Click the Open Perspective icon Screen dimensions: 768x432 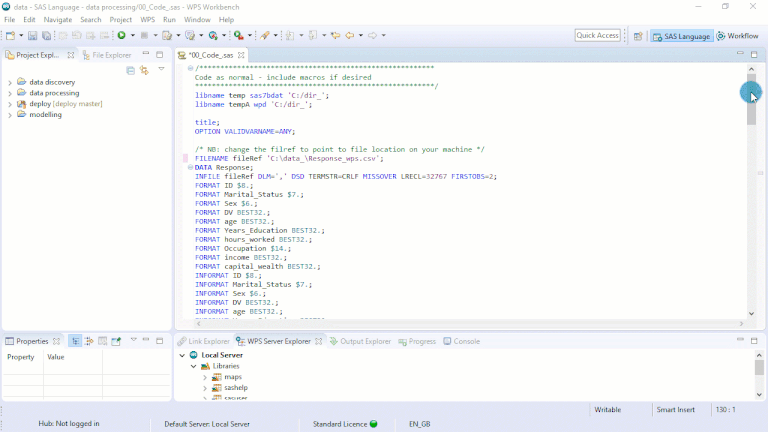pyautogui.click(x=638, y=36)
